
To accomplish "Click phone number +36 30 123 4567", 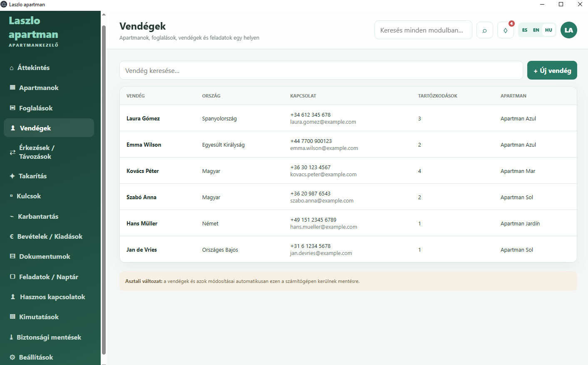I will tap(310, 167).
